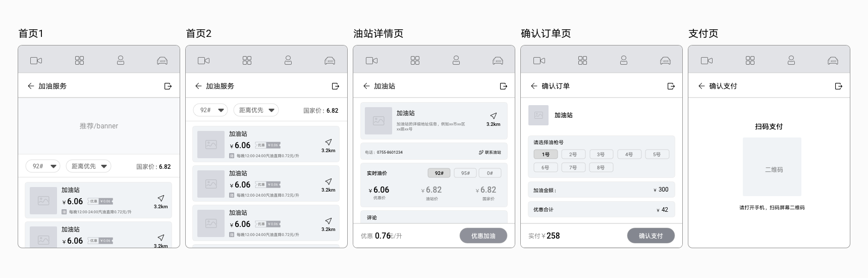The height and width of the screenshot is (278, 868).
Task: Open the user profile icon in 确认订单页
Action: (624, 60)
